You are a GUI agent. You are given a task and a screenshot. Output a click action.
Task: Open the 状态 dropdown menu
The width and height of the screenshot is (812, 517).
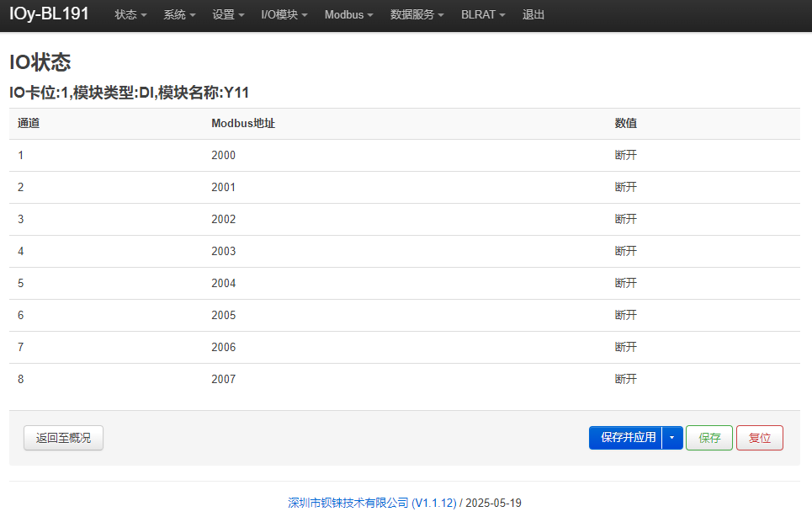point(130,14)
